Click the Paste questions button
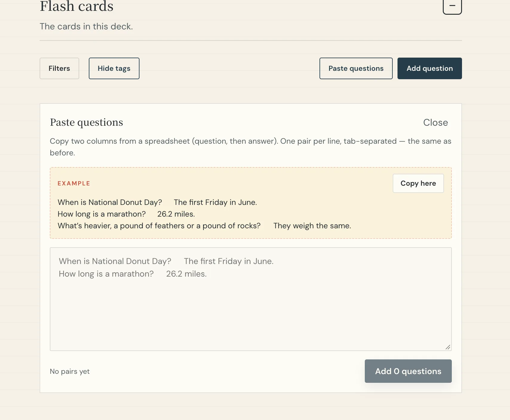Screen dimensions: 510x420 [356, 68]
